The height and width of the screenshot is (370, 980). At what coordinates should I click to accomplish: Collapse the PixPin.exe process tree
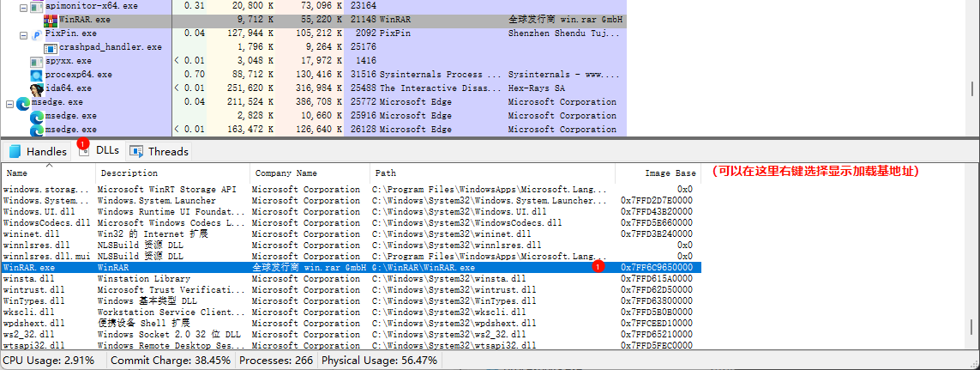coord(24,36)
